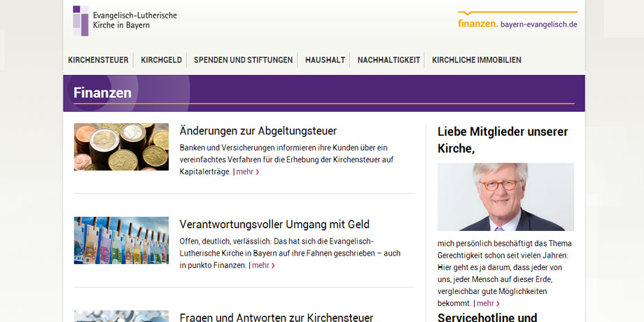This screenshot has width=644, height=322.
Task: Open Kirchliche Immobilien menu item
Action: (477, 60)
